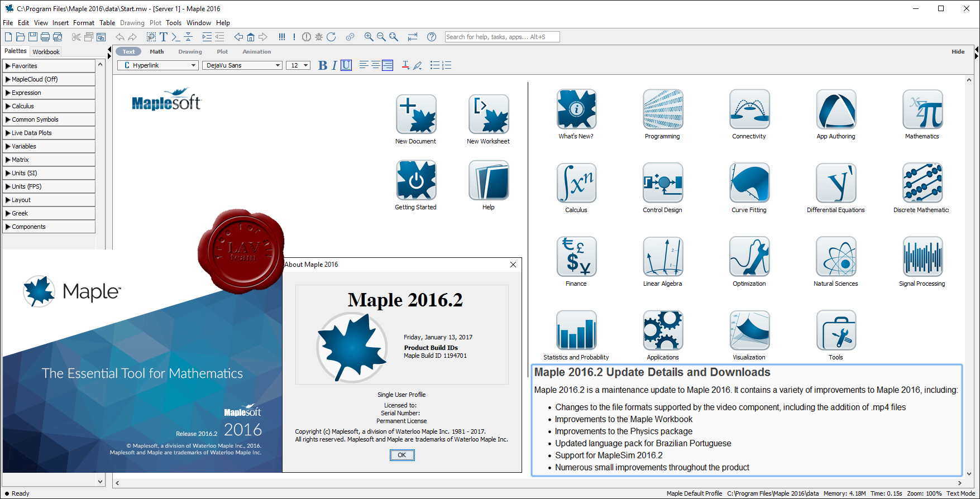Click the search for help input field

tap(502, 37)
